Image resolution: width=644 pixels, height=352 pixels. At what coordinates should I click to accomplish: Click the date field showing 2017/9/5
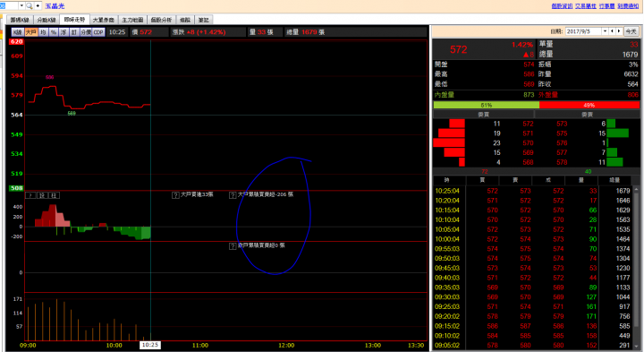click(x=583, y=31)
